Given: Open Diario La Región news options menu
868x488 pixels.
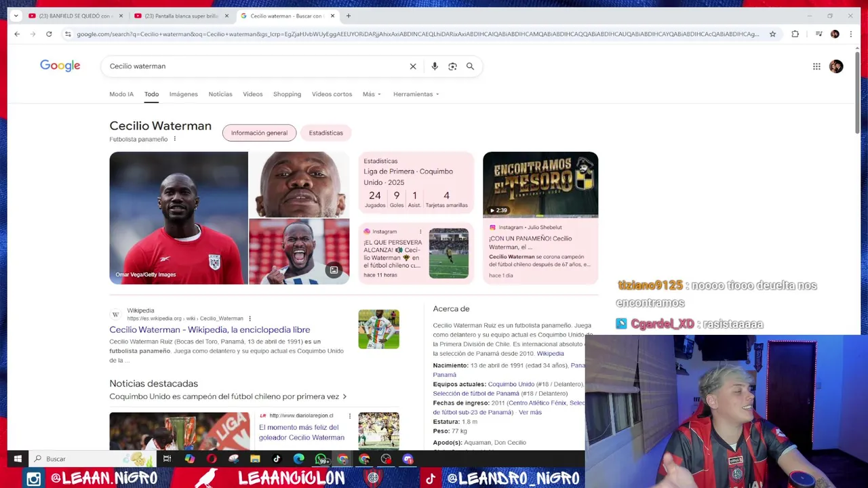Looking at the screenshot, I should (350, 416).
